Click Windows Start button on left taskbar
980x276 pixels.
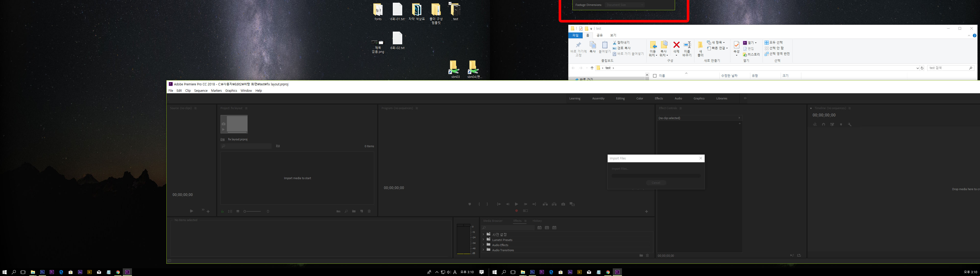click(x=5, y=272)
